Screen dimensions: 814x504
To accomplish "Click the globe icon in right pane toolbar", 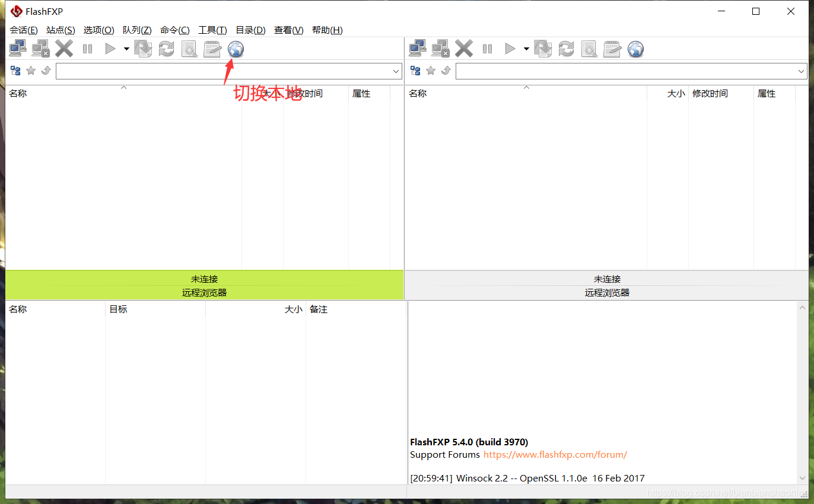I will (635, 49).
